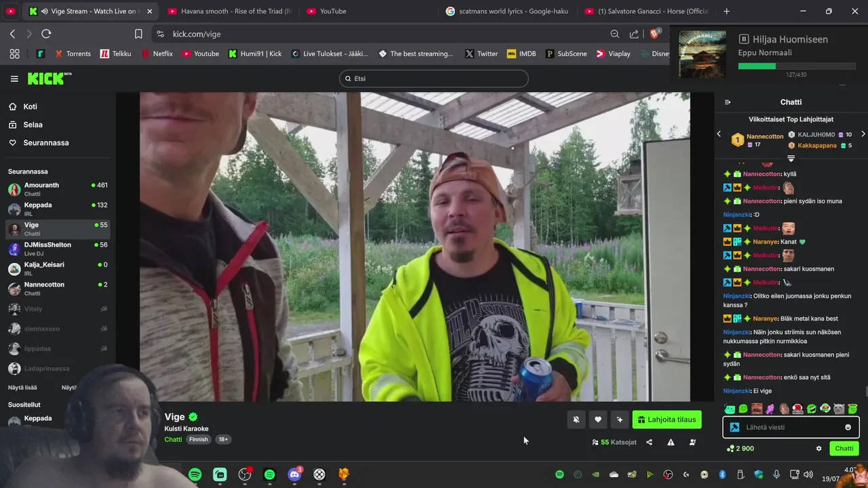Follow Vige using the heart button
Image resolution: width=868 pixels, height=488 pixels.
click(x=597, y=420)
